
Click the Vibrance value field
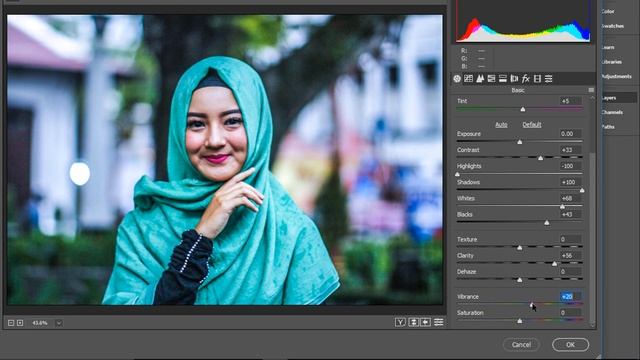(x=571, y=297)
